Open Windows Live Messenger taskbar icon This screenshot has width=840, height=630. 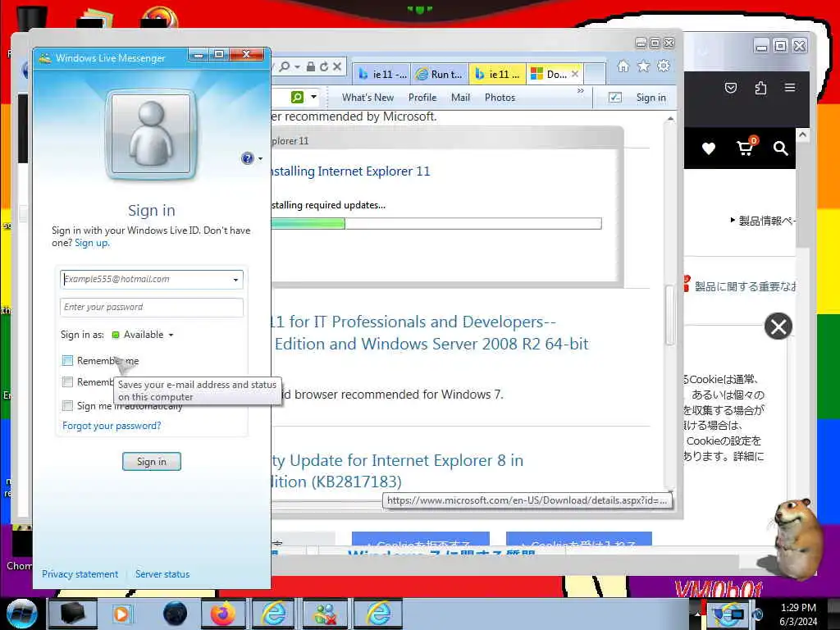point(325,614)
